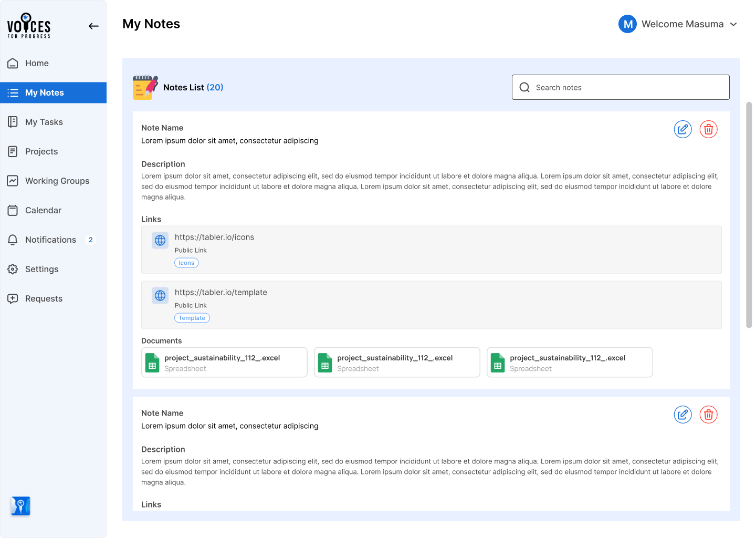The height and width of the screenshot is (538, 756).
Task: Open the Home section icon
Action: click(x=13, y=63)
